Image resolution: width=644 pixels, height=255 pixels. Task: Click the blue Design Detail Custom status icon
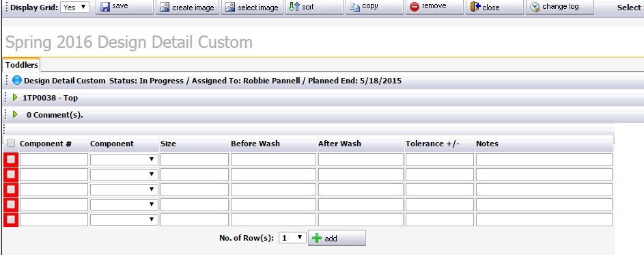(17, 80)
